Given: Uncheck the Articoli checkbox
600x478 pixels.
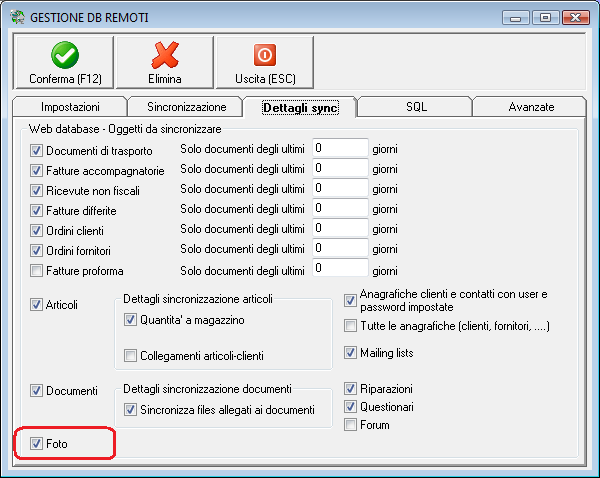Looking at the screenshot, I should 36,305.
